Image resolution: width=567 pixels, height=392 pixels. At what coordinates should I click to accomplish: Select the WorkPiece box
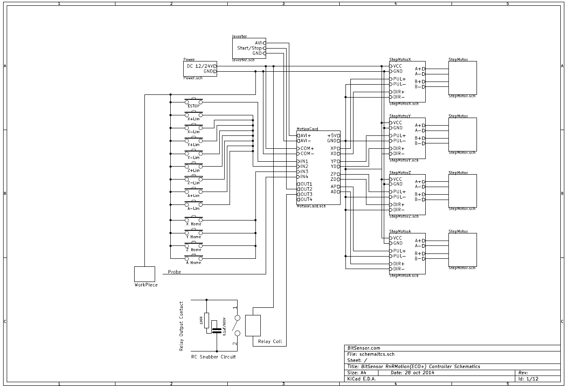(x=145, y=274)
